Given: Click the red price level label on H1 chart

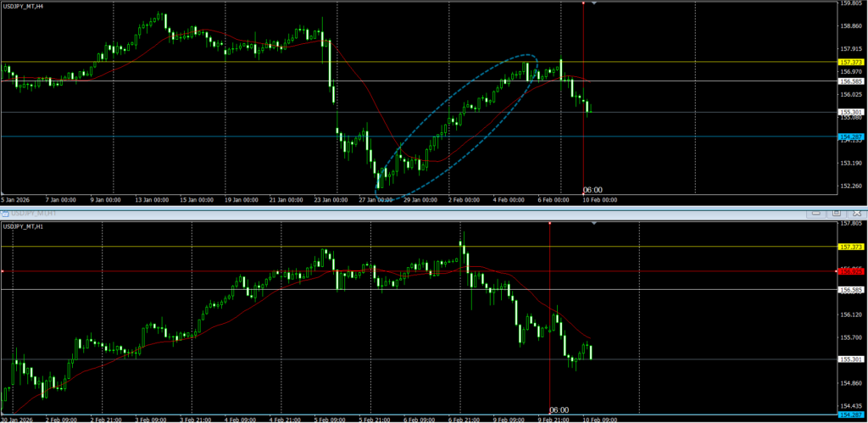Looking at the screenshot, I should 850,271.
